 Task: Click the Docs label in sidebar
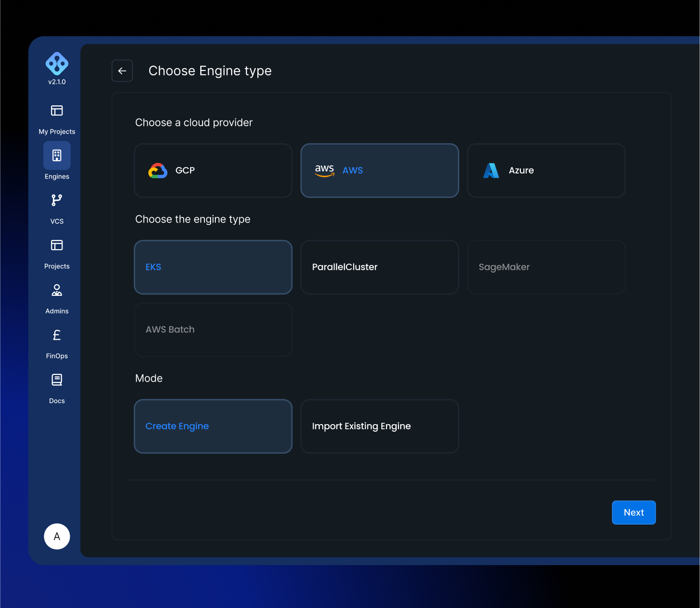click(x=57, y=401)
